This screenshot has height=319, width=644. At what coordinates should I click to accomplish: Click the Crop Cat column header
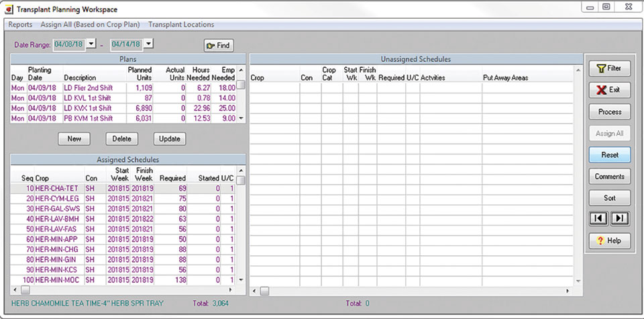[x=329, y=74]
